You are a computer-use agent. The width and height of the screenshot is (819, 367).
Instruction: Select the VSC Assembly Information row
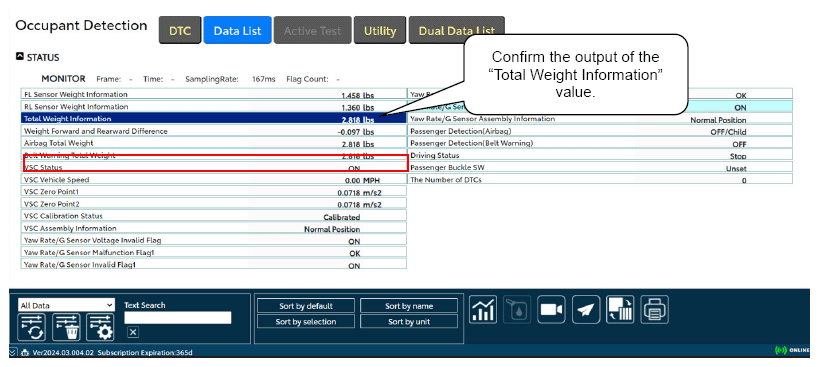click(214, 228)
